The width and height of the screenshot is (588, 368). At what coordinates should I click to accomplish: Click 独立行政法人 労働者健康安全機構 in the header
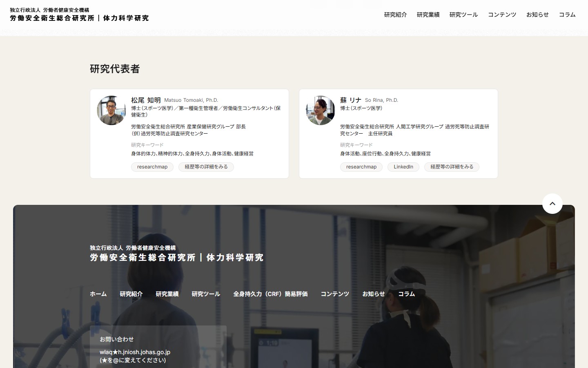pos(49,10)
